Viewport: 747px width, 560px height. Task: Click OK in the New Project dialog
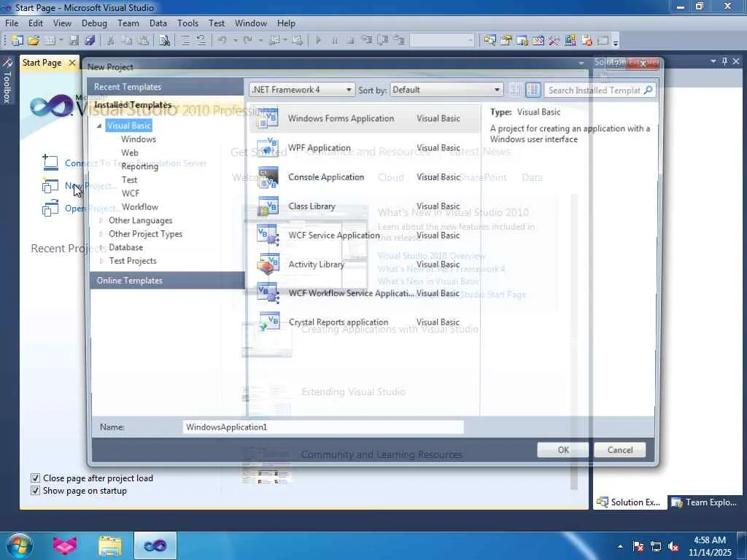click(x=563, y=450)
